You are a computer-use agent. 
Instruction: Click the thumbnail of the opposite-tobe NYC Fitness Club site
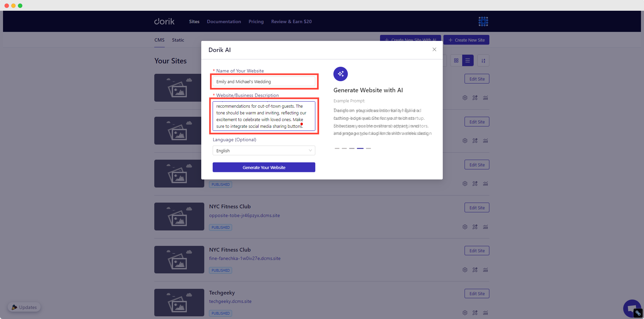tap(179, 216)
